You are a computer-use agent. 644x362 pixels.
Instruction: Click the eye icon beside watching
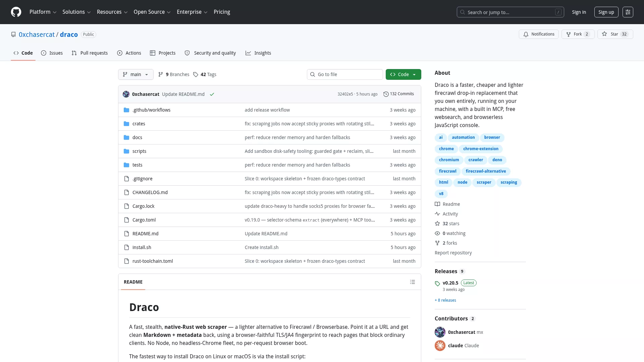pos(437,233)
